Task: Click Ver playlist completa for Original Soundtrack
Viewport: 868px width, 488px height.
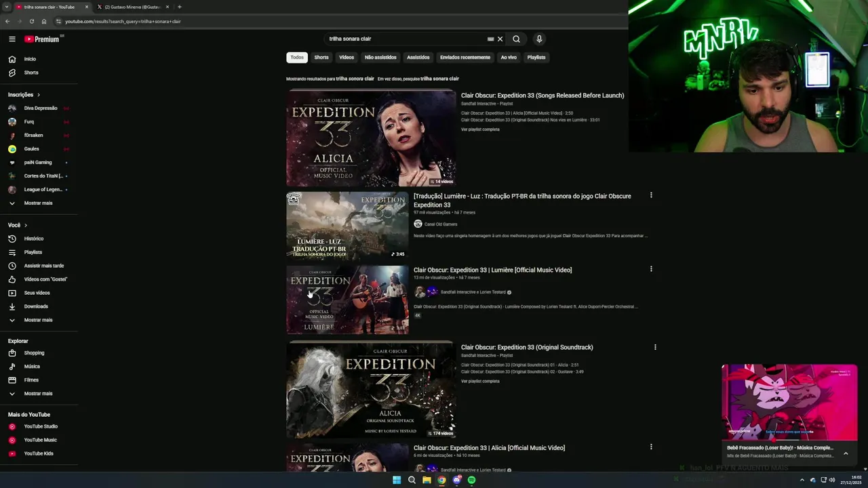Action: [480, 381]
